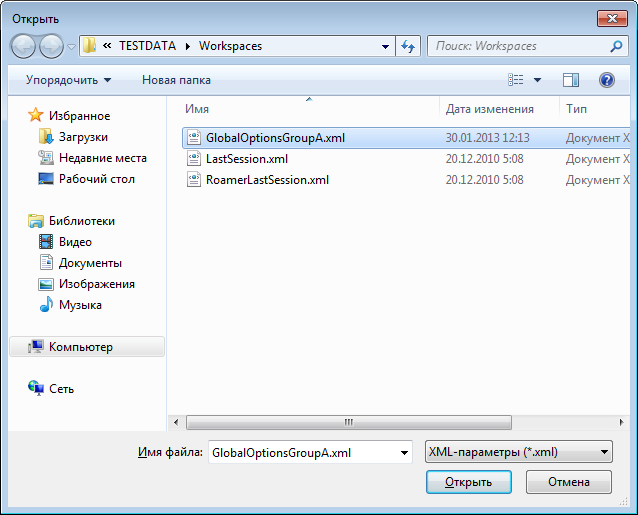Select Рабочий стол in navigation pane

[96, 179]
